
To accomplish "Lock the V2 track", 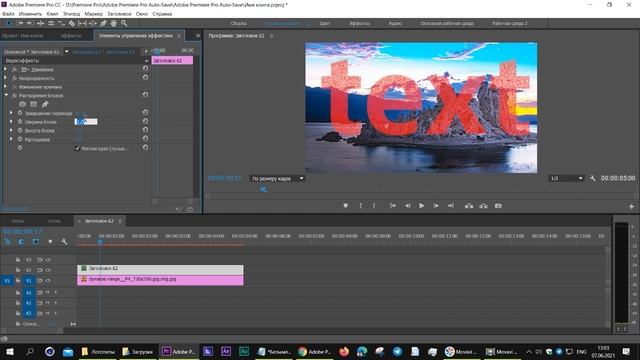I will [18, 270].
